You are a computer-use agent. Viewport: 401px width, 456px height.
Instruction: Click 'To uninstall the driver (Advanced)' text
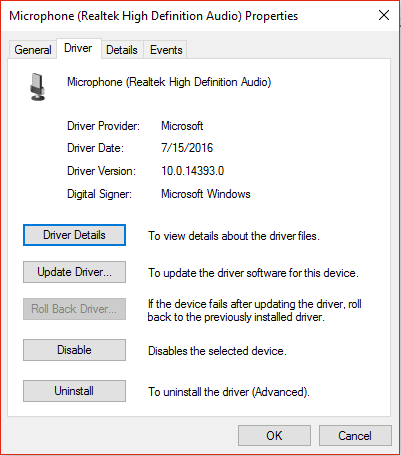(229, 392)
